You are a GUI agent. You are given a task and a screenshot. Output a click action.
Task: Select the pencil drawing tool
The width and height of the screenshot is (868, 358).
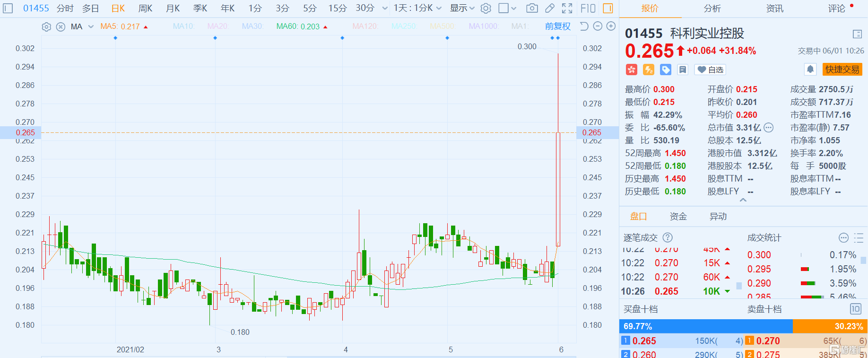(549, 8)
